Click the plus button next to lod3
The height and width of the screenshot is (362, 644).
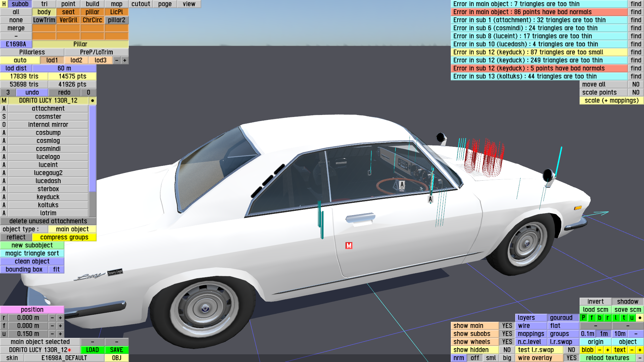coord(125,60)
